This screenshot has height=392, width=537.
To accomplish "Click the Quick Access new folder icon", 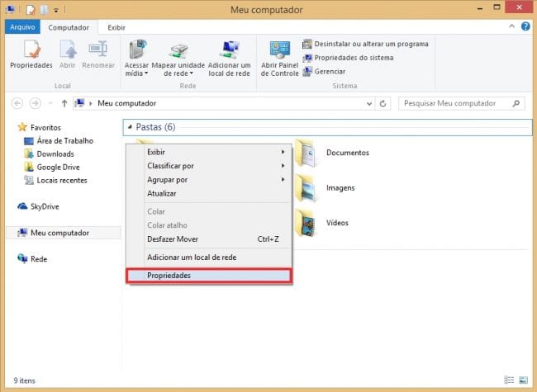I will [44, 10].
